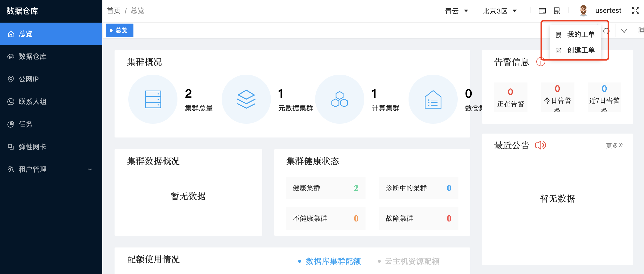
Task: Click the billing card icon in header
Action: pyautogui.click(x=542, y=11)
